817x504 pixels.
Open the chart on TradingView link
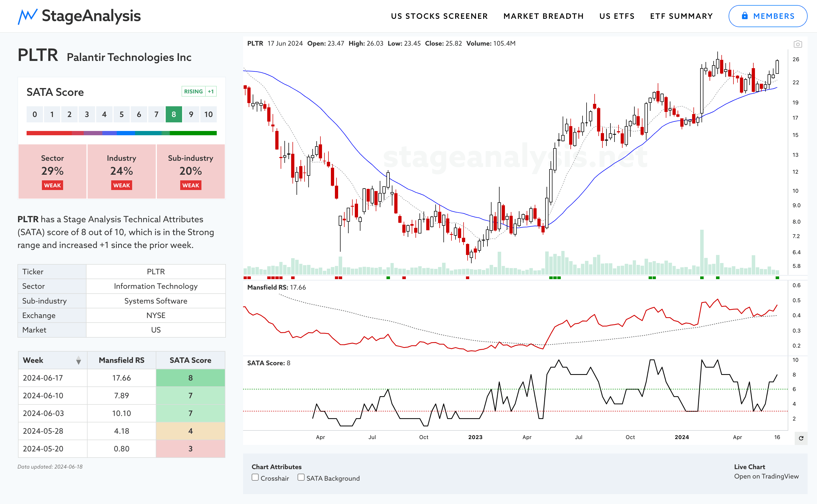point(766,476)
